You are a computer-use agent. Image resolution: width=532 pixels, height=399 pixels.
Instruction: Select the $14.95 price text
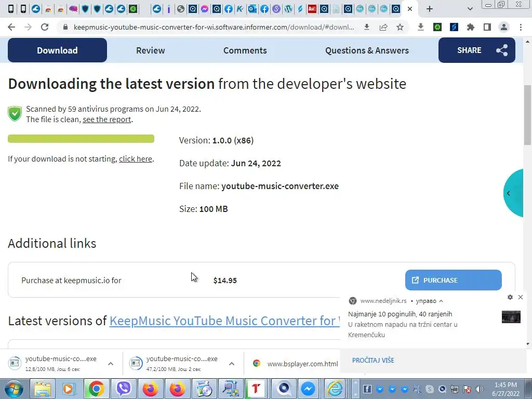pos(225,280)
